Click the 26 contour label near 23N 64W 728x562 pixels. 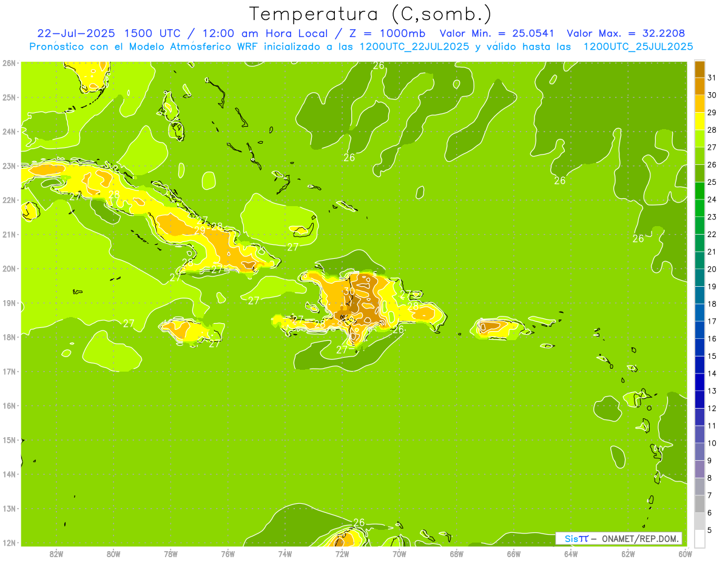point(560,181)
